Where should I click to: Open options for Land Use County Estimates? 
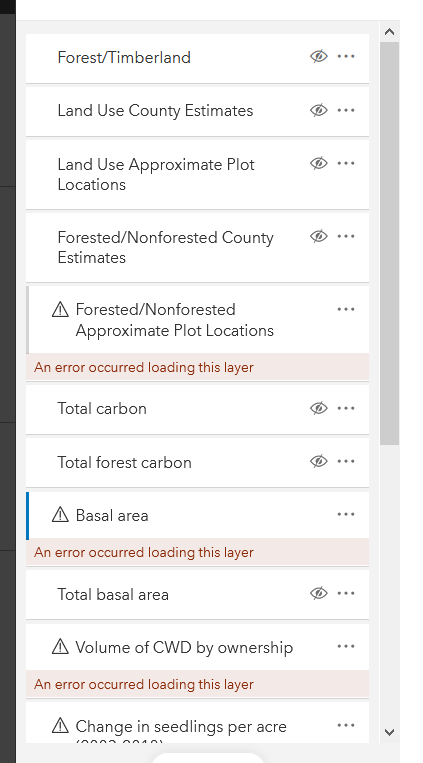(x=346, y=110)
